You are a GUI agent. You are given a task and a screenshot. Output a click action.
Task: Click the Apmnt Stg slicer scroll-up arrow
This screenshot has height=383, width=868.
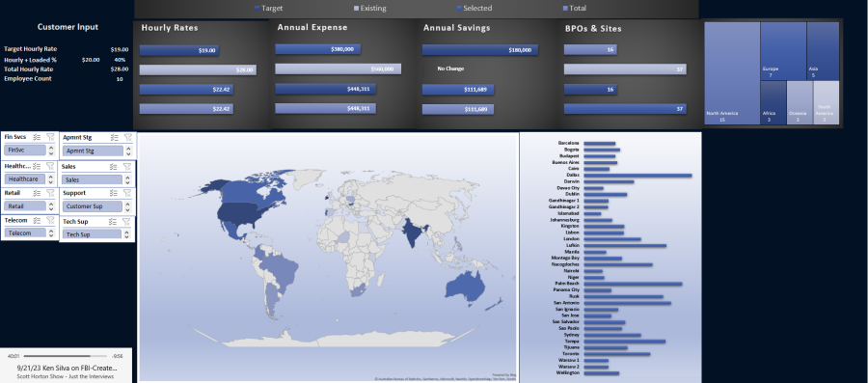click(x=129, y=148)
